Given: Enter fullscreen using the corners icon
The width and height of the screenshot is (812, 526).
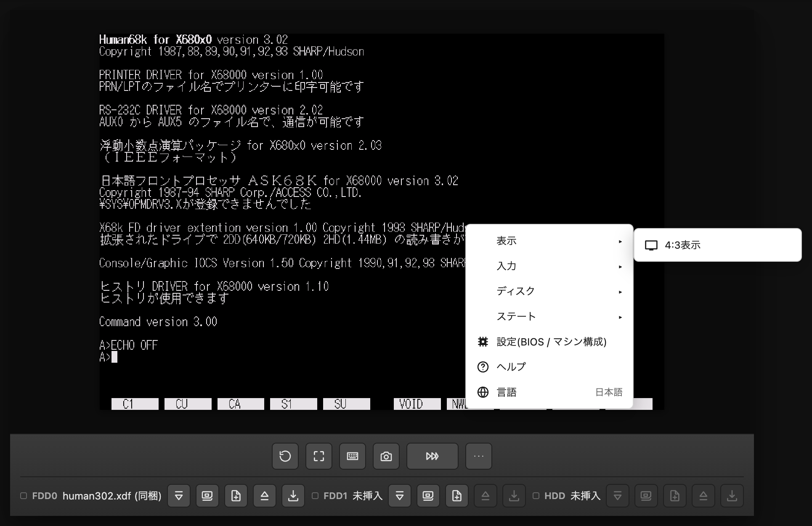Looking at the screenshot, I should click(x=319, y=456).
